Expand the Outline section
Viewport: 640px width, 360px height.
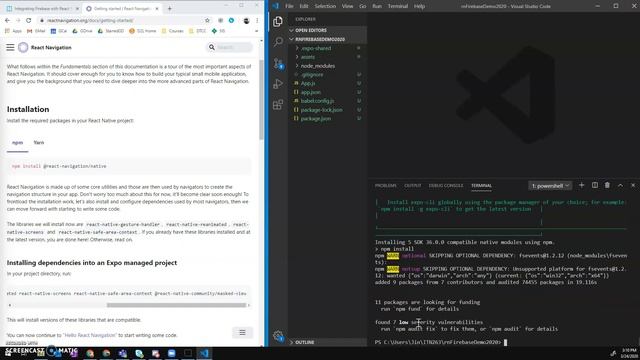[327, 342]
